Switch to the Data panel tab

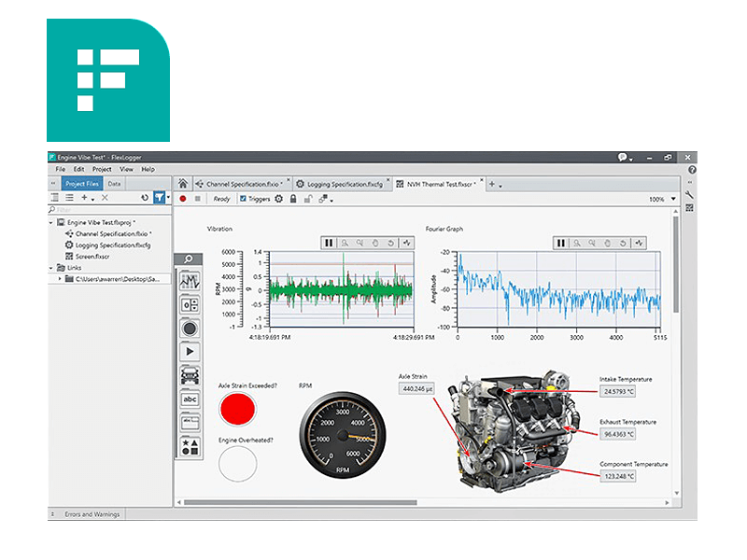click(x=115, y=184)
